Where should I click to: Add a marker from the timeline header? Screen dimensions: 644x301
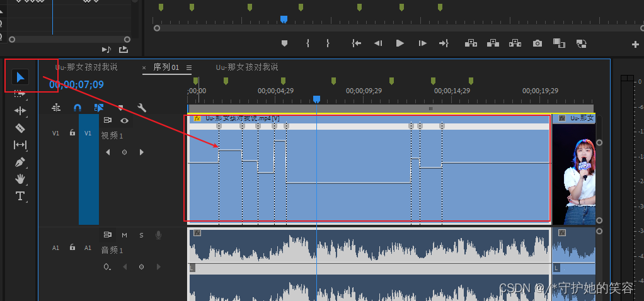pyautogui.click(x=120, y=108)
